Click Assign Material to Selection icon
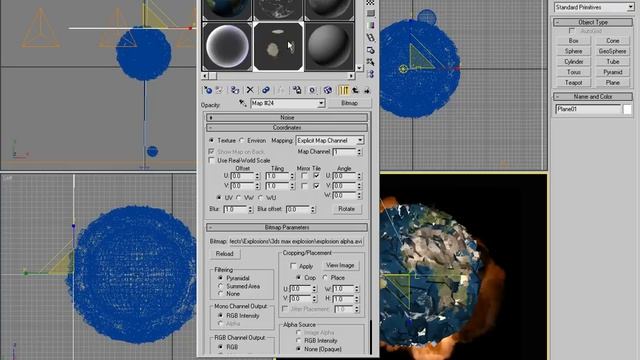The image size is (640, 360). [x=235, y=90]
